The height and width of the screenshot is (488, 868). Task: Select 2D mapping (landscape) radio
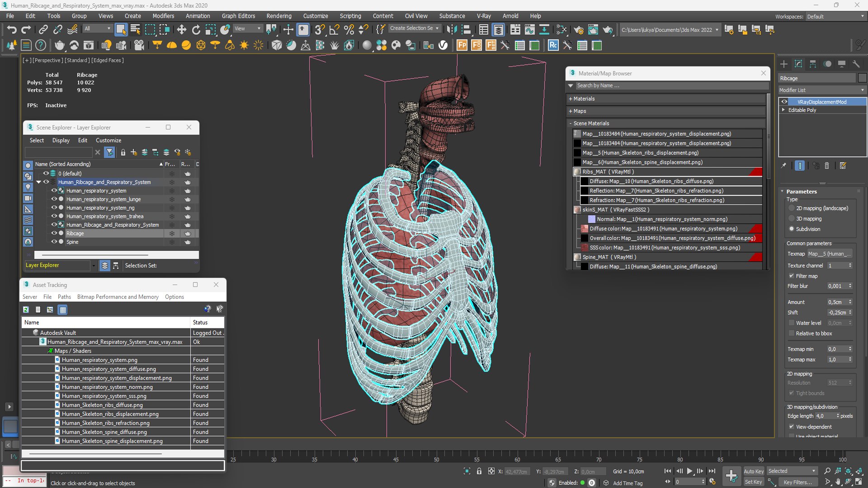[x=792, y=208]
